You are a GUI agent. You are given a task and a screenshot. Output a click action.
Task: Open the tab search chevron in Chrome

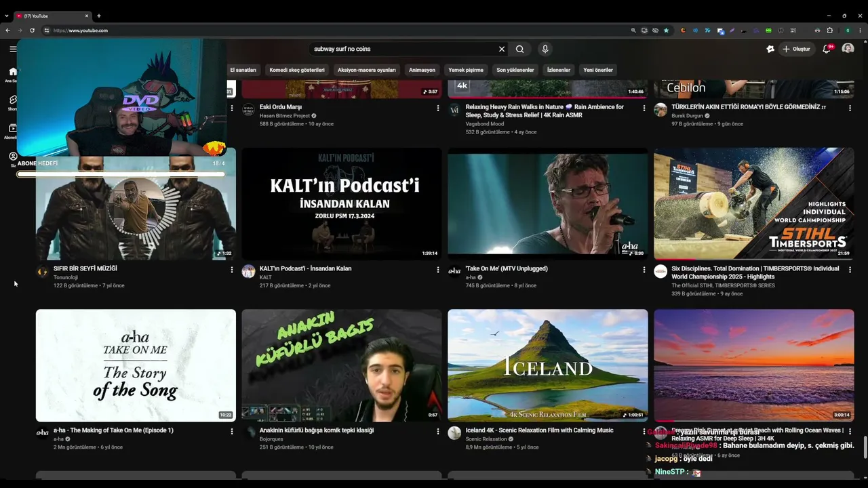(x=7, y=16)
